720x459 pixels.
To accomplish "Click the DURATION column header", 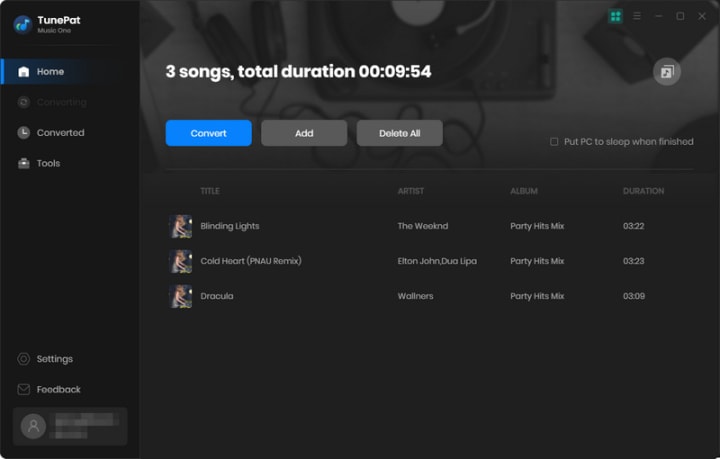I will click(x=643, y=191).
